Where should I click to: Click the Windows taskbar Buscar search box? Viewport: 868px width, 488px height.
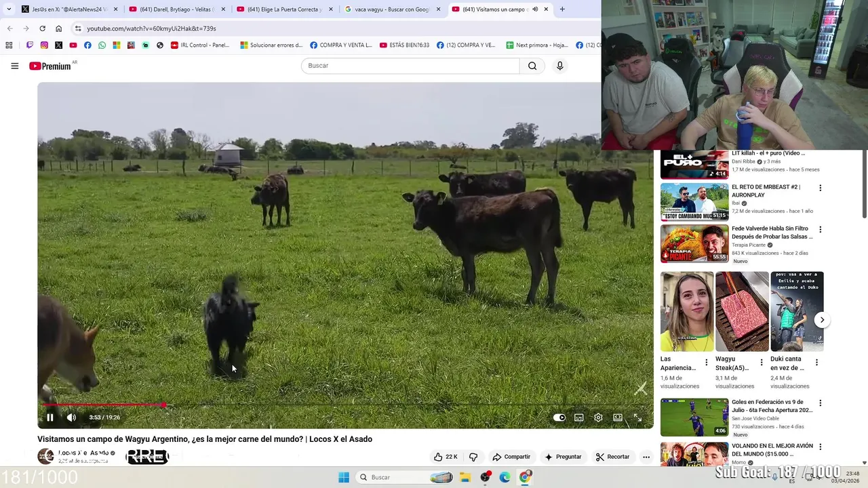pyautogui.click(x=406, y=477)
